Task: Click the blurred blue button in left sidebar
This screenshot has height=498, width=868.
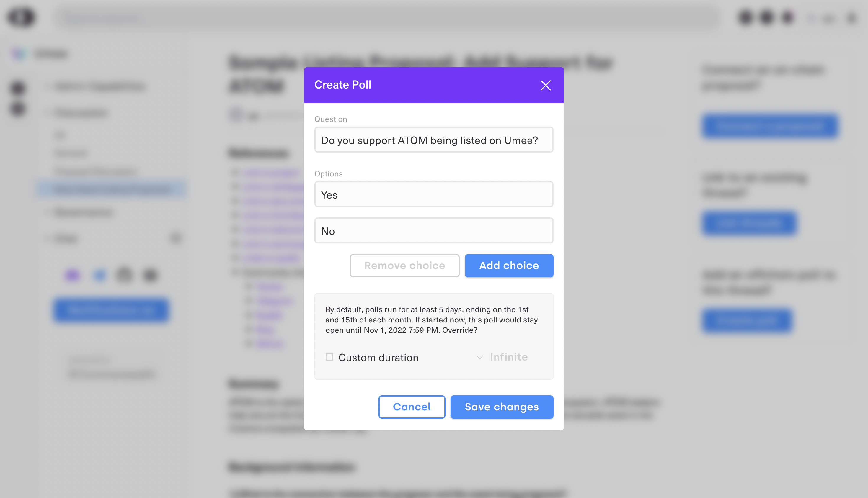Action: [x=111, y=310]
